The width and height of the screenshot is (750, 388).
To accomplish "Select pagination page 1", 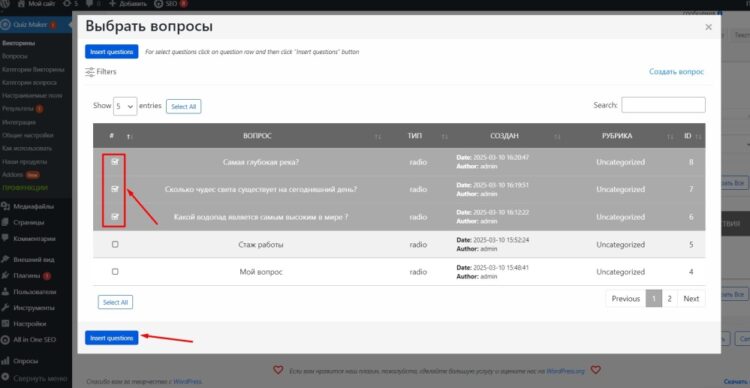I will click(x=653, y=299).
